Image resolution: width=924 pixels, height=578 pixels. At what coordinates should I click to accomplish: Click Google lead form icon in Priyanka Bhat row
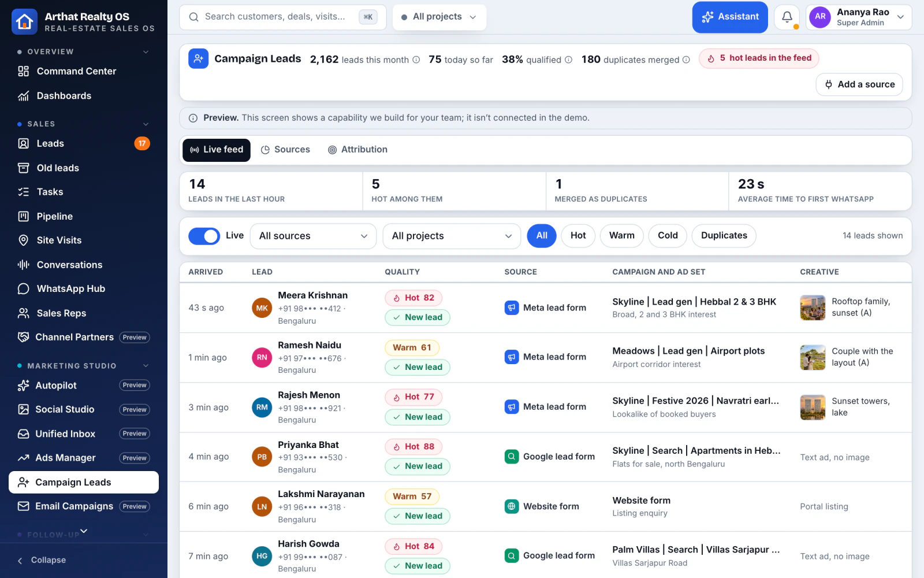click(511, 457)
